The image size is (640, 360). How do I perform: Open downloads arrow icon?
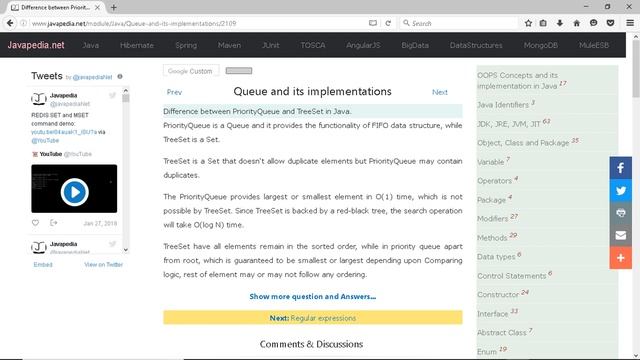click(x=560, y=23)
